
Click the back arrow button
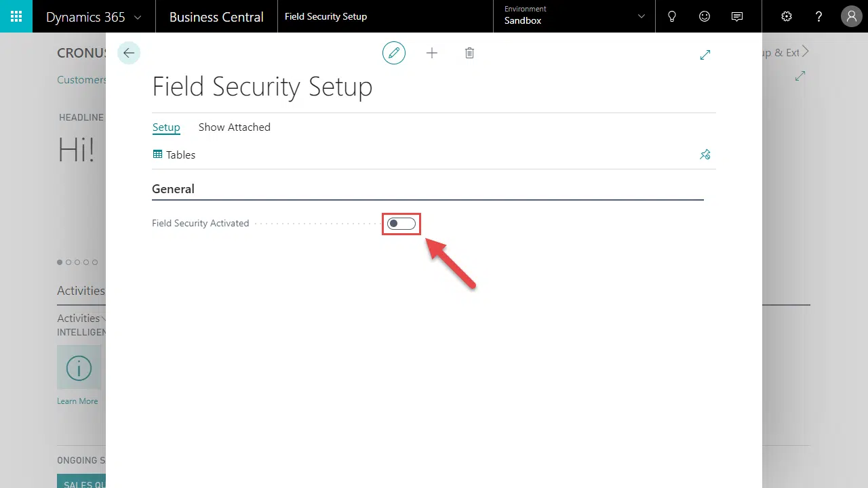point(129,53)
